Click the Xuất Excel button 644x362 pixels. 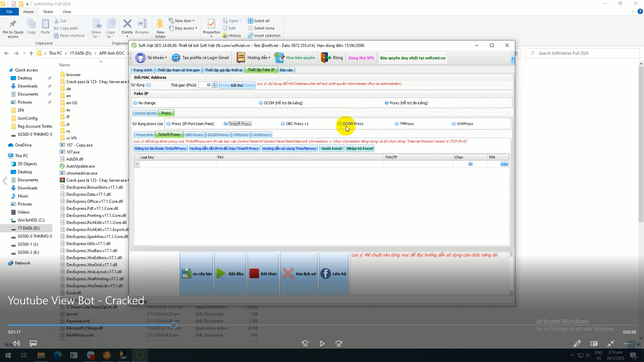coord(331,148)
